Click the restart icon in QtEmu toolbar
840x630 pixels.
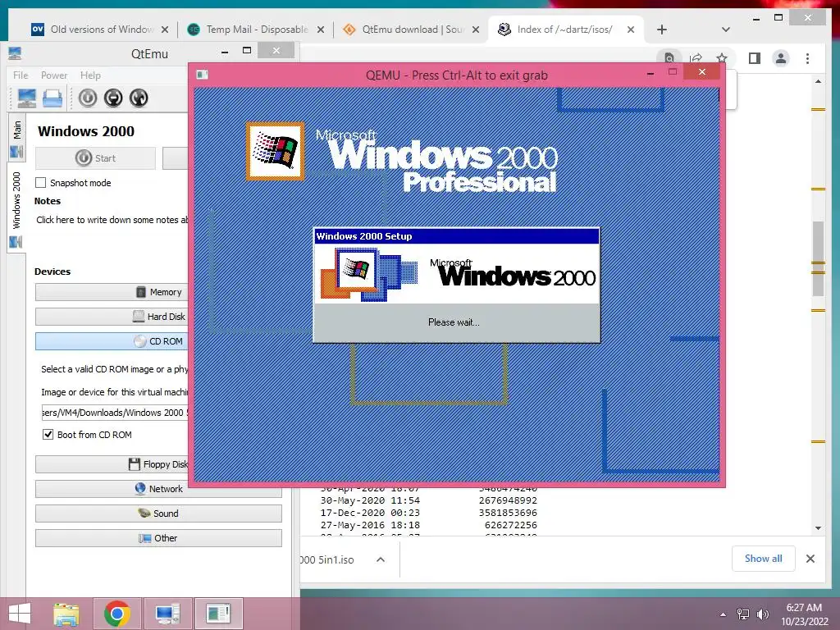138,98
